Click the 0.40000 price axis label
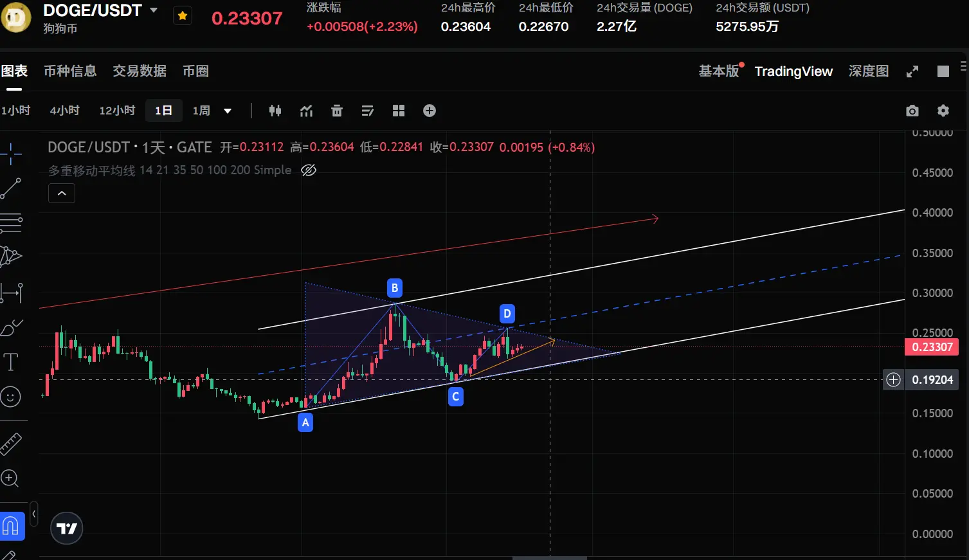Viewport: 969px width, 560px height. 932,213
